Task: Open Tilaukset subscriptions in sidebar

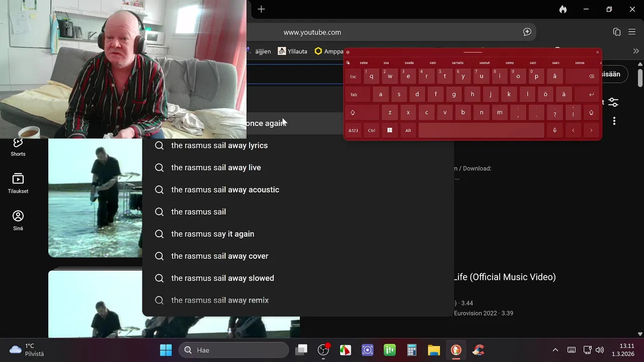Action: point(18,184)
